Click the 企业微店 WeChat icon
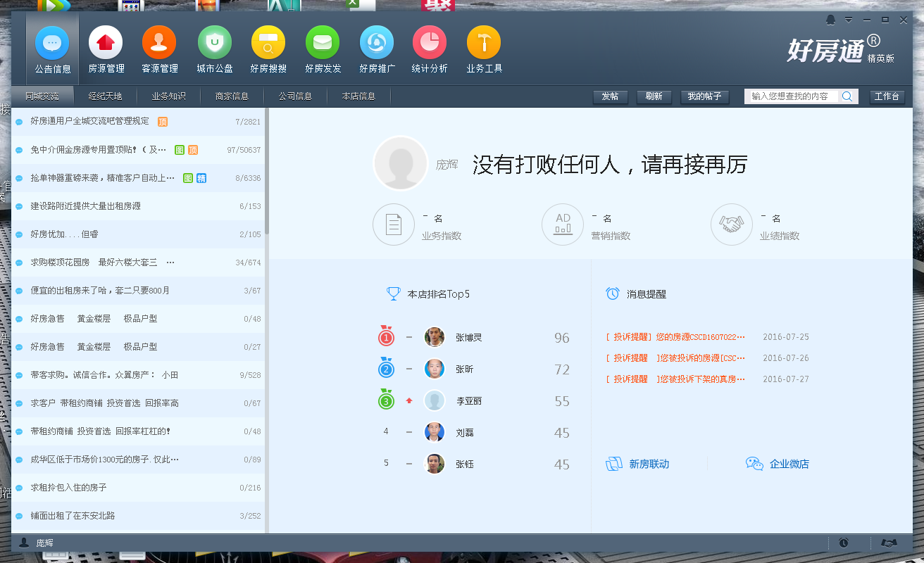This screenshot has height=563, width=924. pos(754,464)
